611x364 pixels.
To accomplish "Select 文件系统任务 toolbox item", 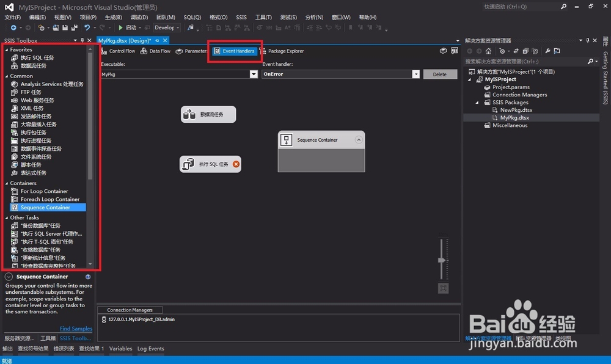I will pyautogui.click(x=36, y=157).
